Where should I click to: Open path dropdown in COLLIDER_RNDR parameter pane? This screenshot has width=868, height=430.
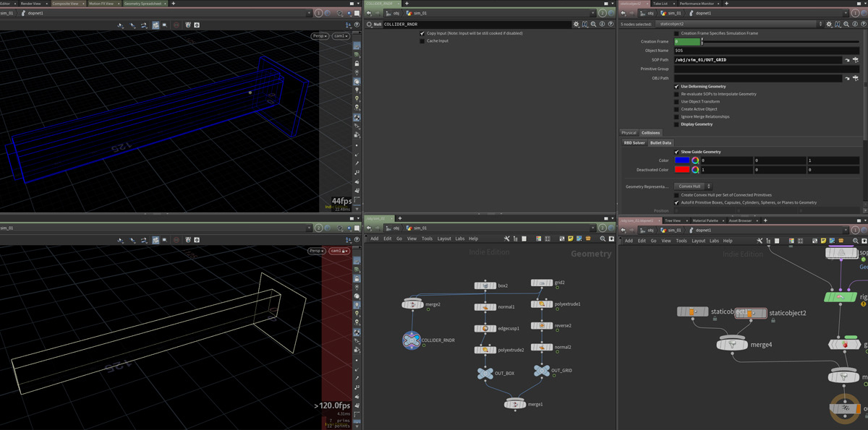tap(593, 13)
